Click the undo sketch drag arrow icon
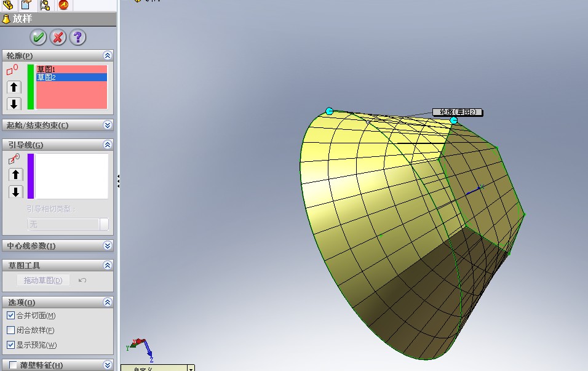The width and height of the screenshot is (588, 371). tap(82, 280)
